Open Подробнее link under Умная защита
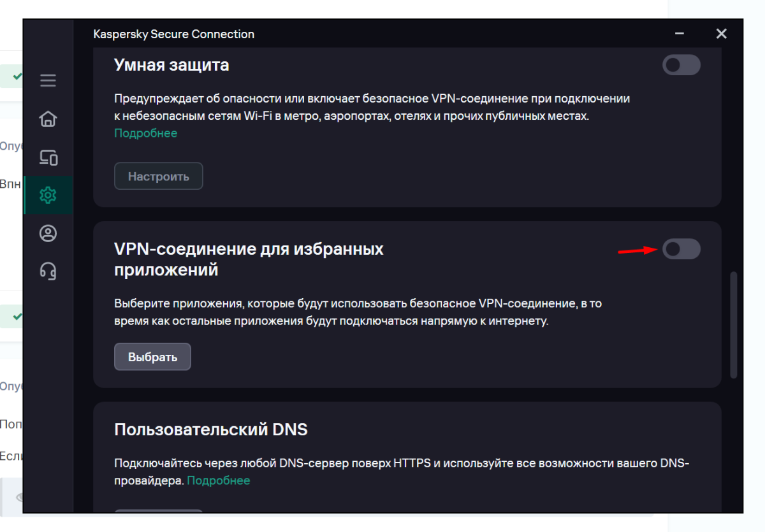Image resolution: width=765 pixels, height=532 pixels. coord(146,133)
